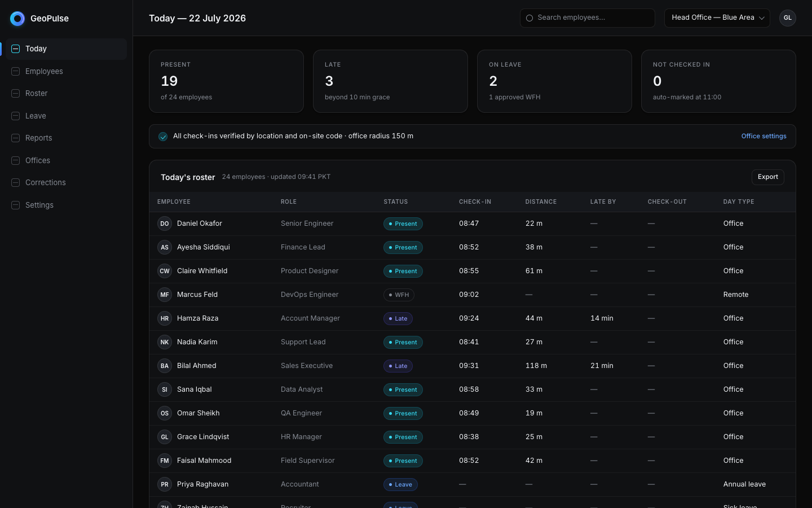Open the GL user avatar

[787, 18]
